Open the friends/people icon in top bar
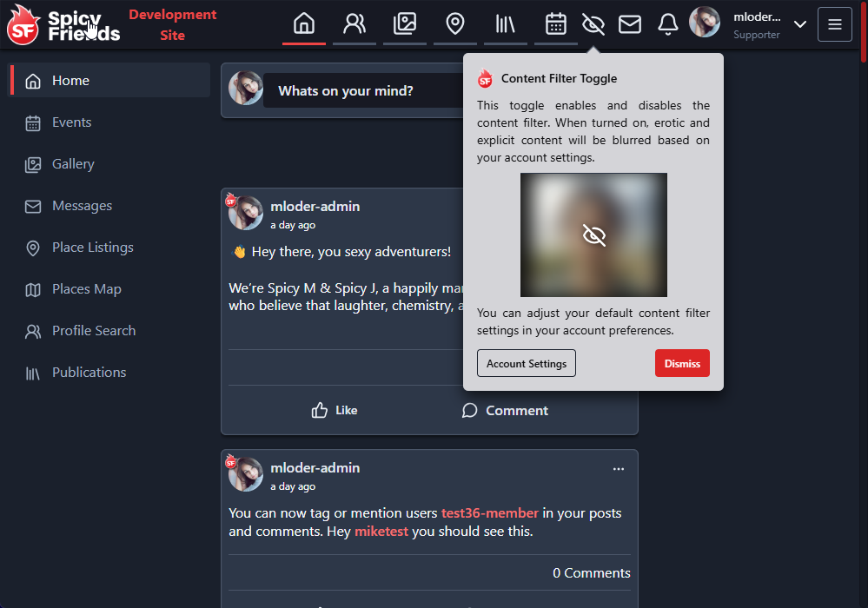The height and width of the screenshot is (608, 868). tap(354, 23)
